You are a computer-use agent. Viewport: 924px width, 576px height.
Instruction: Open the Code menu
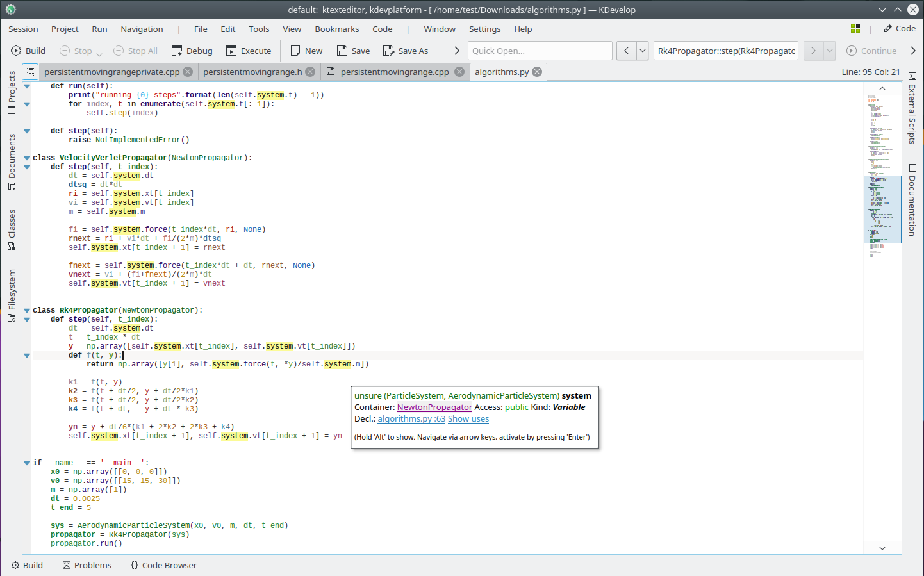click(x=383, y=29)
